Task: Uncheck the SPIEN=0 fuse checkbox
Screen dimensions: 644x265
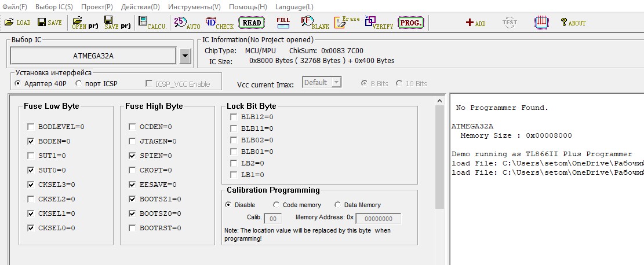Action: point(133,156)
